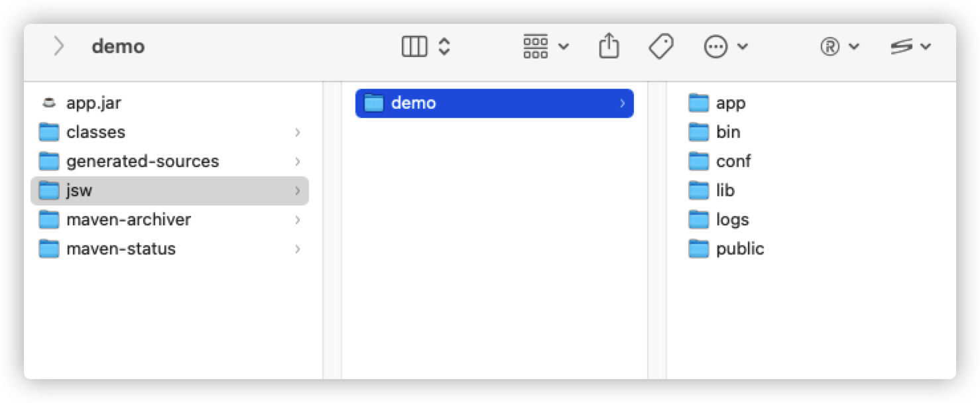Open the column view switcher icon

pyautogui.click(x=415, y=46)
